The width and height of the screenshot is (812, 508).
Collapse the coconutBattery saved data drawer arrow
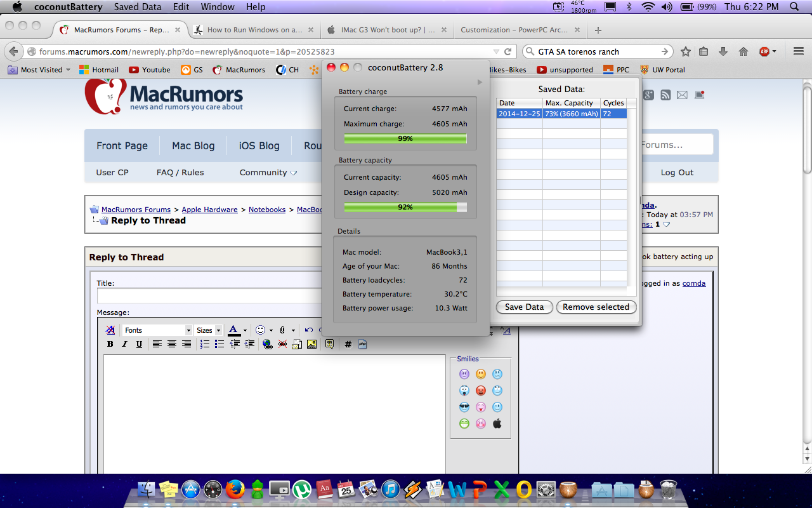(x=480, y=82)
